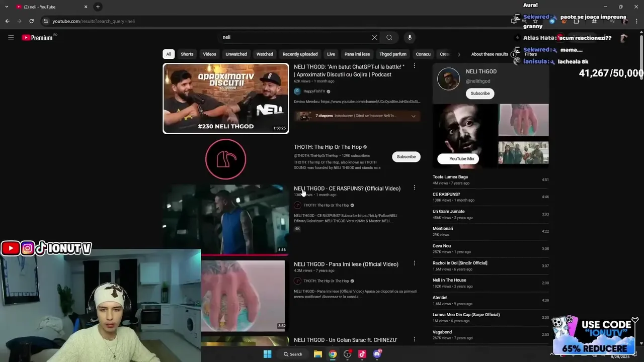644x362 pixels.
Task: Open 'NELI THGOD - Pana Imi Iese' title
Action: [346, 264]
